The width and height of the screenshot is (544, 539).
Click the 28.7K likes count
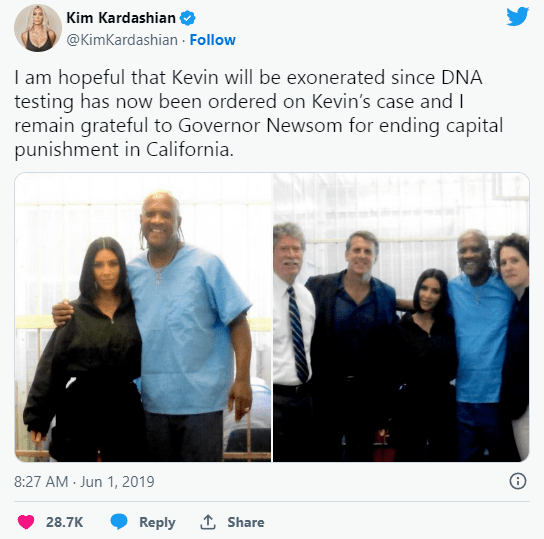pos(65,522)
